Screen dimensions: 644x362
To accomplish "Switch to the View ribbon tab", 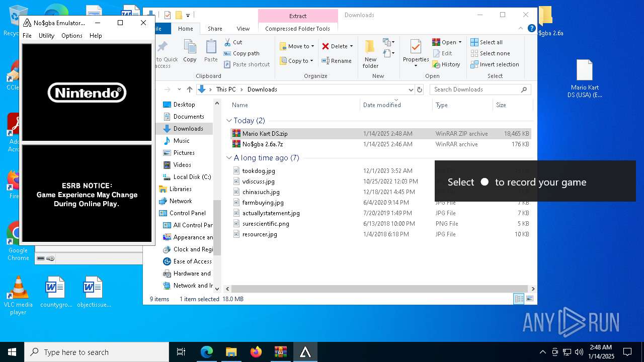I will [x=243, y=29].
